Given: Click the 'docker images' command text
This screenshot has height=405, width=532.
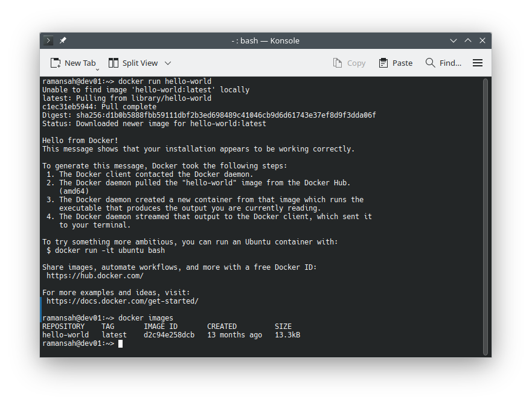Looking at the screenshot, I should pyautogui.click(x=146, y=318).
